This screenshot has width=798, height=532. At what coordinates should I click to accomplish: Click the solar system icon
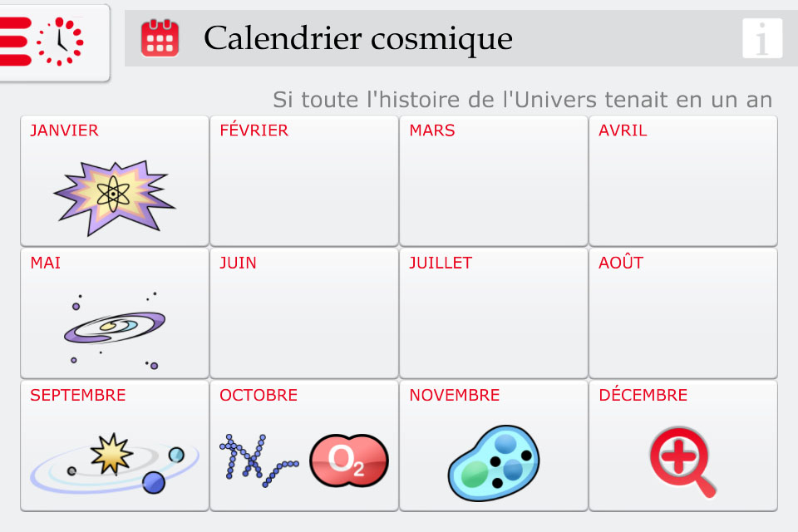[114, 461]
